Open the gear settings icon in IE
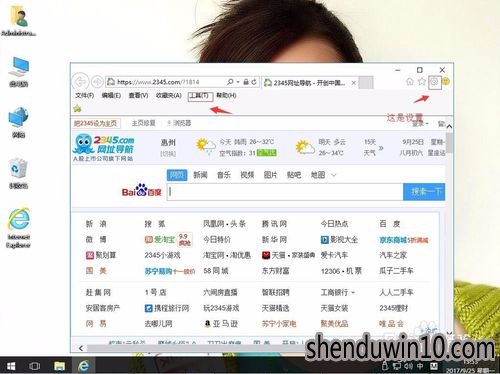This screenshot has height=374, width=500. pos(434,81)
